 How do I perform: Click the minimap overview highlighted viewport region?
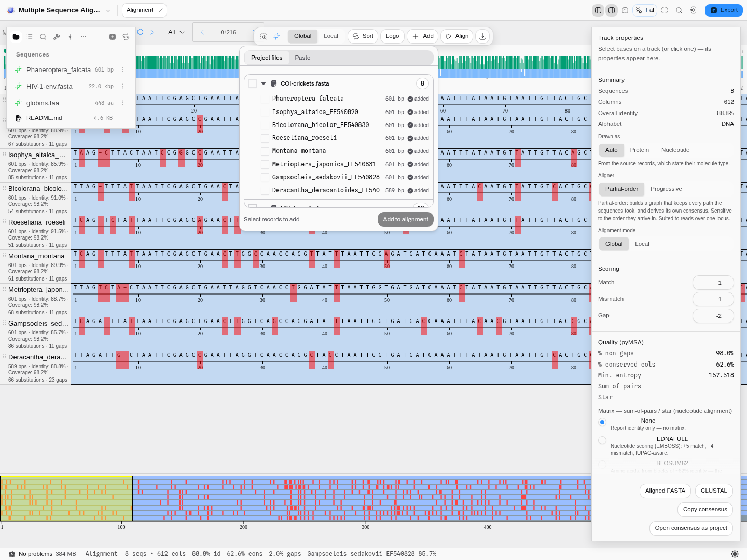[x=66, y=499]
